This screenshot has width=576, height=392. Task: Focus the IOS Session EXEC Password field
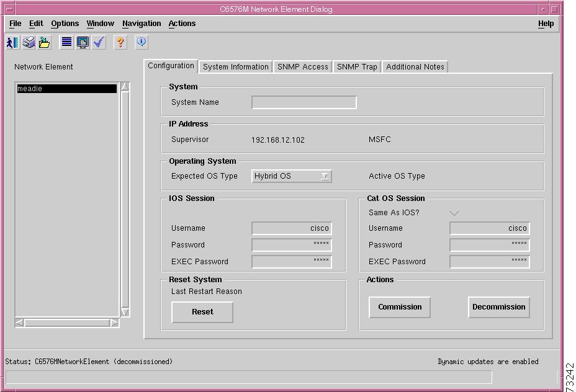tap(292, 262)
